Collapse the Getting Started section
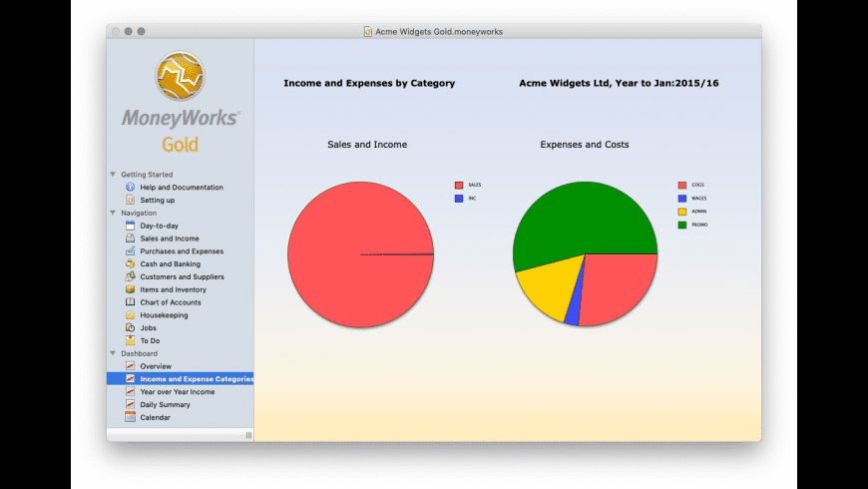 (x=113, y=174)
